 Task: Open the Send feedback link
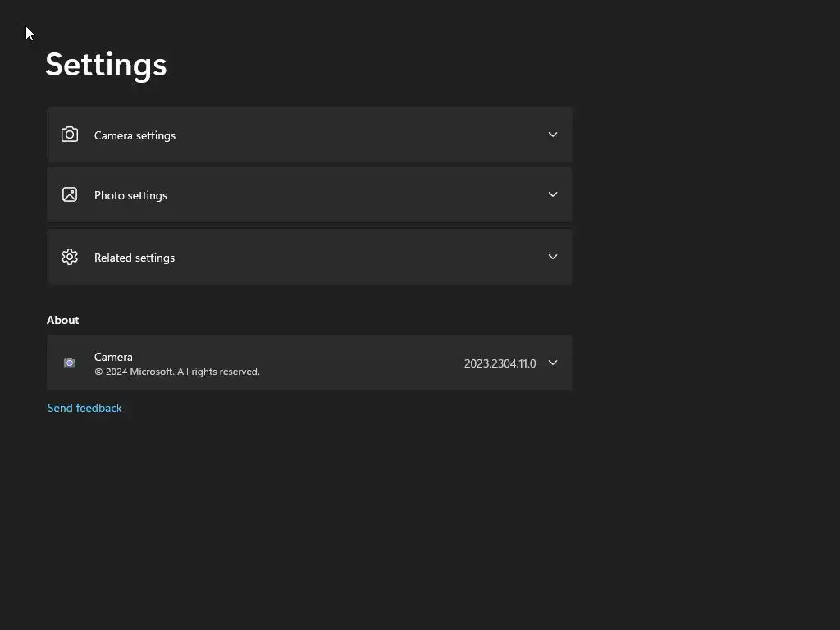click(84, 408)
